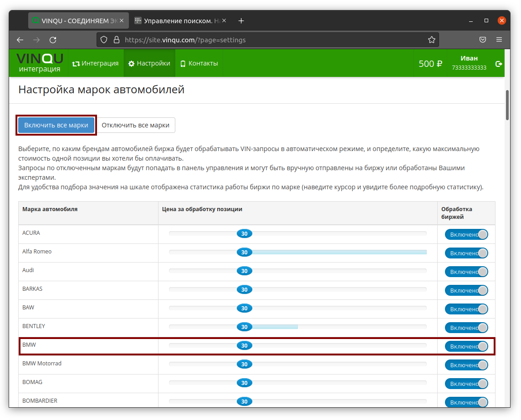Click the arrows icon beside Интеграция
This screenshot has height=420, width=521.
(x=76, y=64)
